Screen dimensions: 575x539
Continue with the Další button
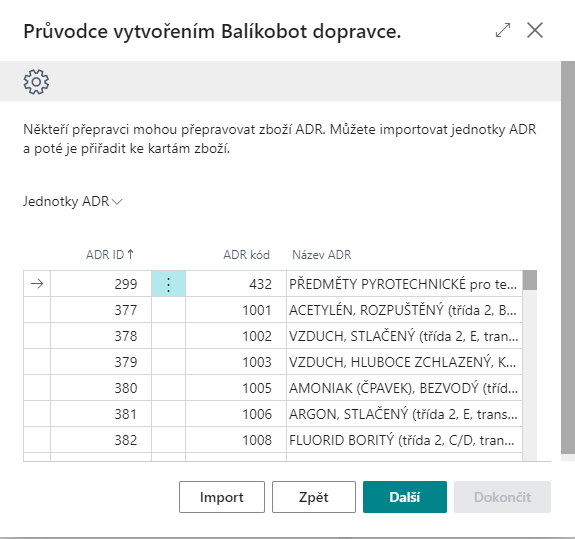(x=405, y=497)
